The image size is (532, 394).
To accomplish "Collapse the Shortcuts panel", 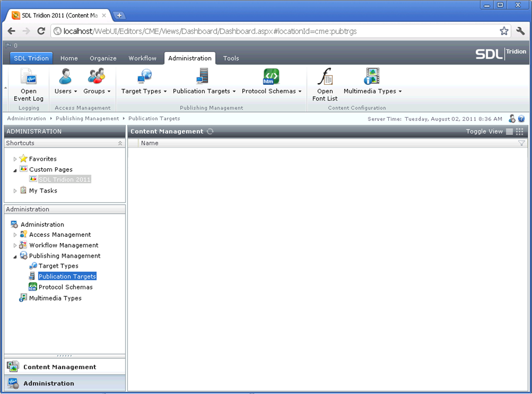I will coord(120,144).
